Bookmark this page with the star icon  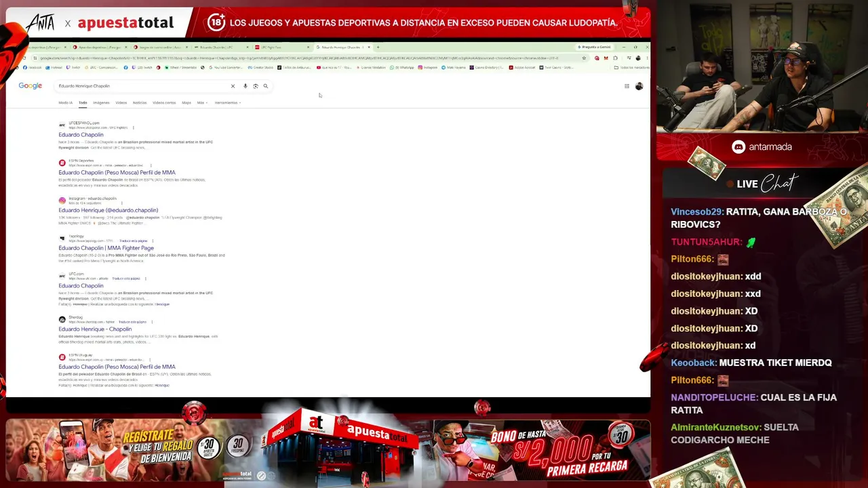tap(584, 58)
